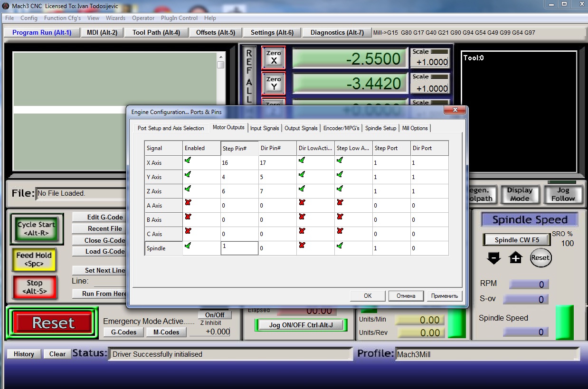
Task: Select the Motor Outputs tab
Action: click(x=228, y=127)
